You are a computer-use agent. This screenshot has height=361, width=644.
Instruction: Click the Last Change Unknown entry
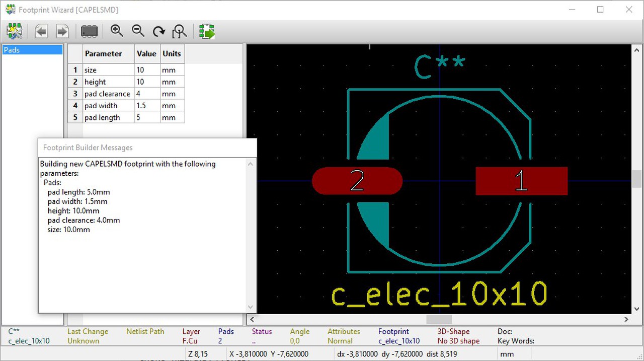[88, 336]
